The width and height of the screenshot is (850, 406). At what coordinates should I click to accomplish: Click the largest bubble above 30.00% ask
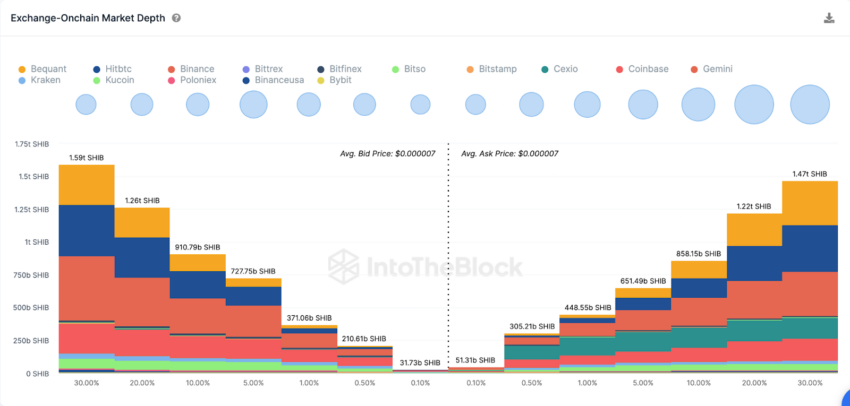click(x=810, y=105)
